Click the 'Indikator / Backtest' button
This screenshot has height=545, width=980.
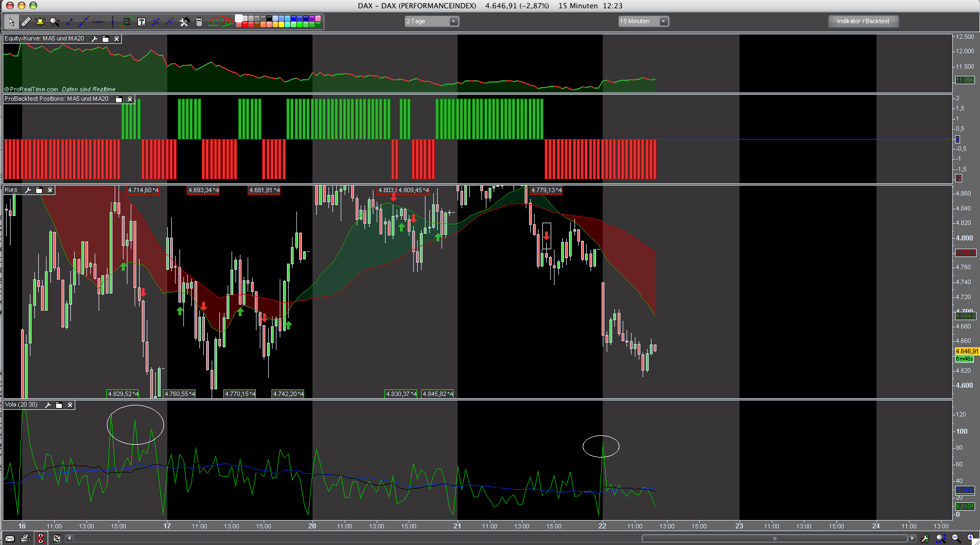click(863, 21)
